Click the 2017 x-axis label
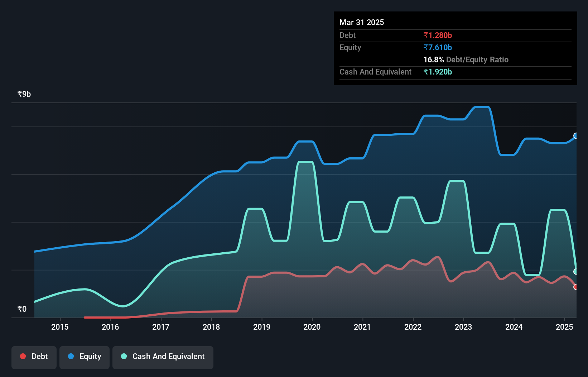 click(161, 327)
